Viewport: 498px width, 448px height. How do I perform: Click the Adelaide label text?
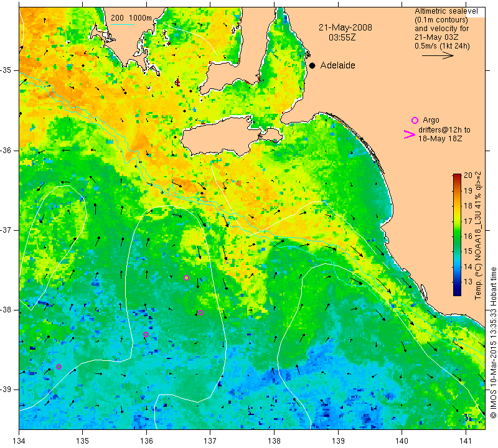(x=337, y=65)
